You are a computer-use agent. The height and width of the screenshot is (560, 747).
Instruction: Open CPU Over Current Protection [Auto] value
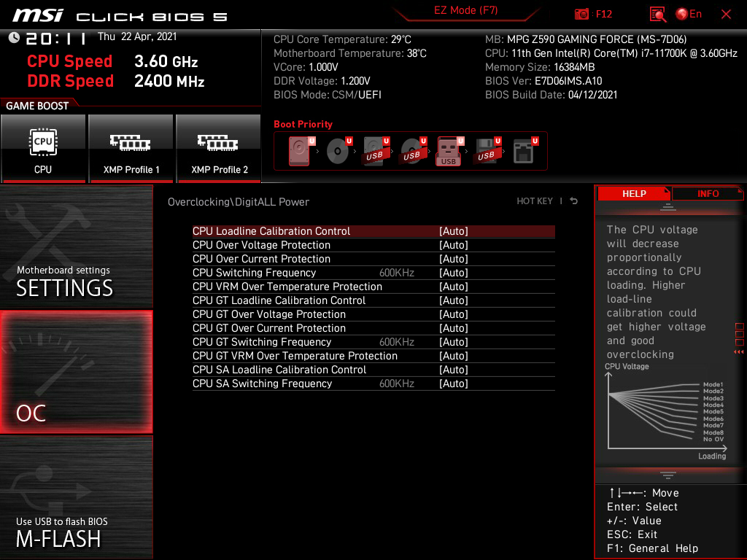click(x=454, y=259)
